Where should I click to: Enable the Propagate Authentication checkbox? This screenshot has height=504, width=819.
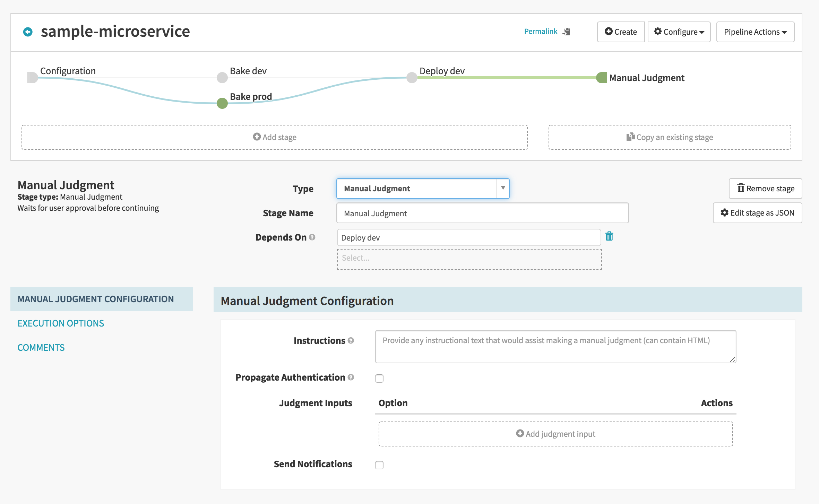(x=379, y=379)
